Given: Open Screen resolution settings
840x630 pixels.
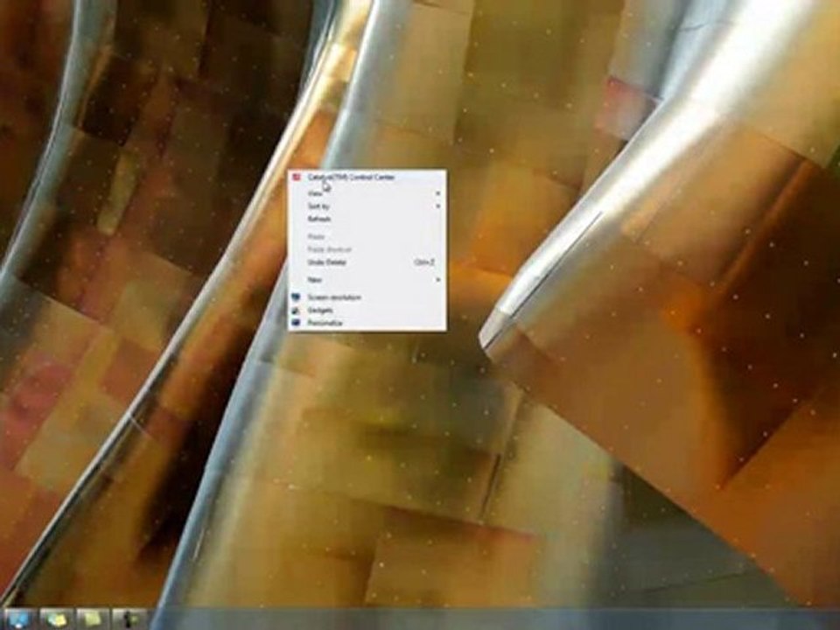Looking at the screenshot, I should [367, 297].
